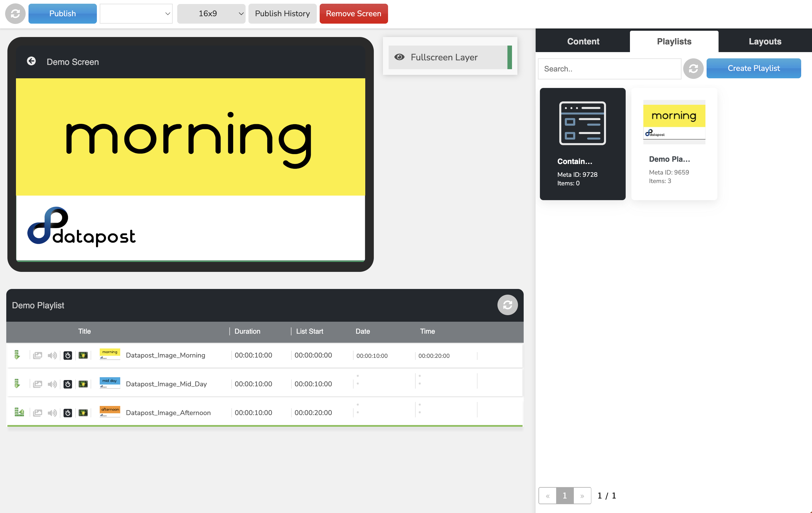Click the afternoon thumbnail in the playlist table
812x513 pixels.
pos(110,412)
